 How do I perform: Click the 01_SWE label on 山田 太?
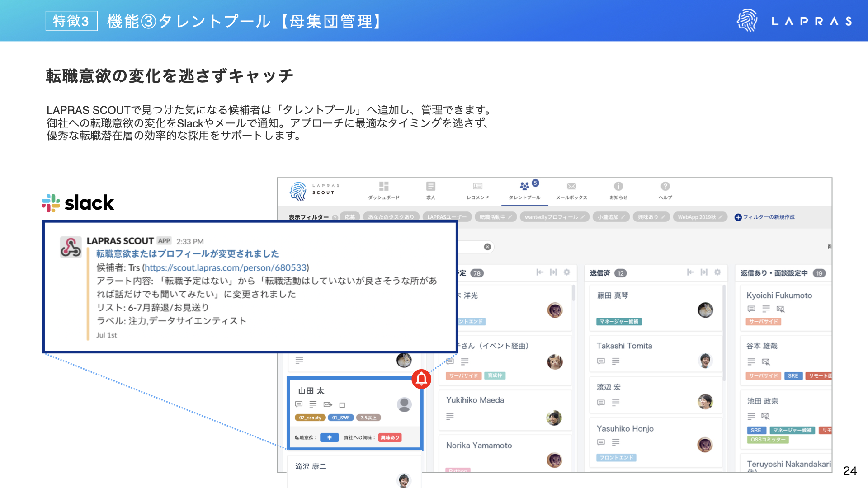click(341, 418)
